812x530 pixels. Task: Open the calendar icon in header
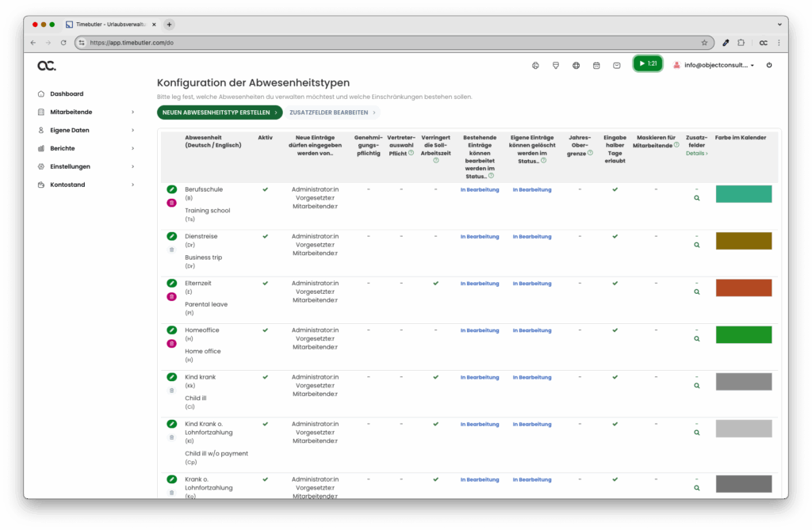596,65
